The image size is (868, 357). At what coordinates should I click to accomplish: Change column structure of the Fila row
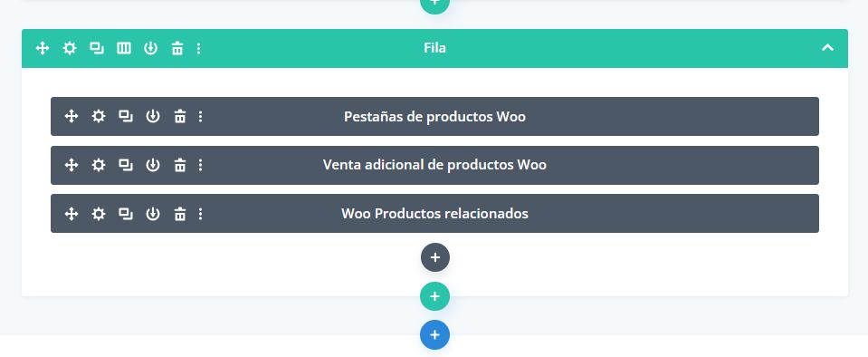[123, 48]
